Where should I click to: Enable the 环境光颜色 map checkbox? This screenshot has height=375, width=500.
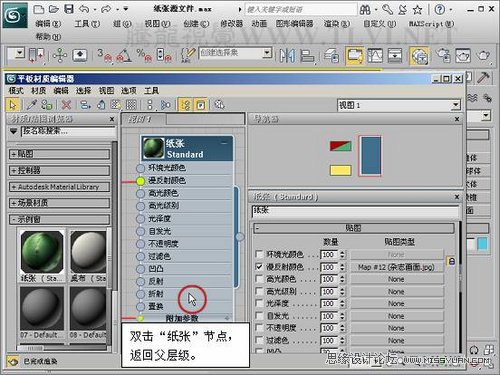point(259,254)
